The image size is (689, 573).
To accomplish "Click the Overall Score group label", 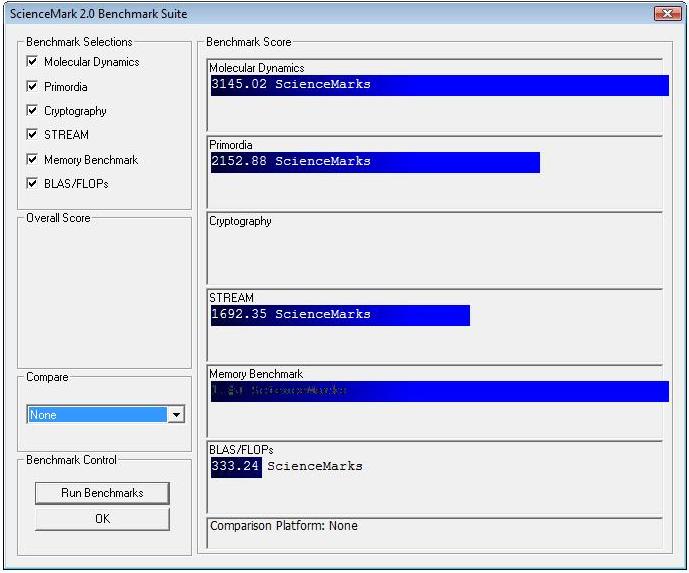I will (58, 218).
